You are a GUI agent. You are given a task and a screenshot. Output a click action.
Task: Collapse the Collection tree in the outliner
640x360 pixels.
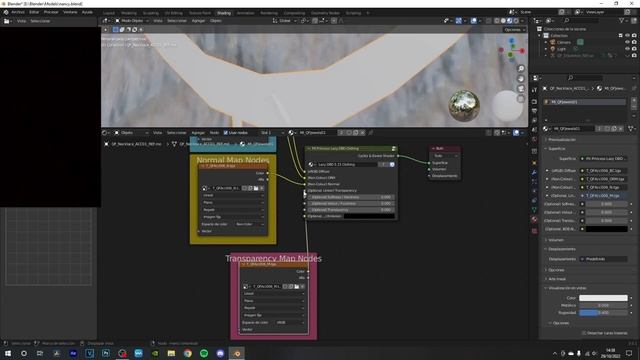click(540, 36)
